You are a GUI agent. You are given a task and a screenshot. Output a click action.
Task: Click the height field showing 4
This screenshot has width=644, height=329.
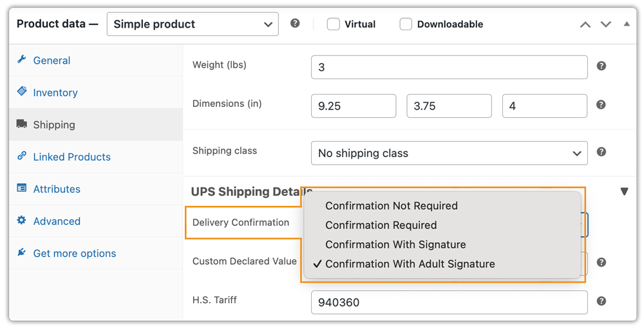coord(545,106)
